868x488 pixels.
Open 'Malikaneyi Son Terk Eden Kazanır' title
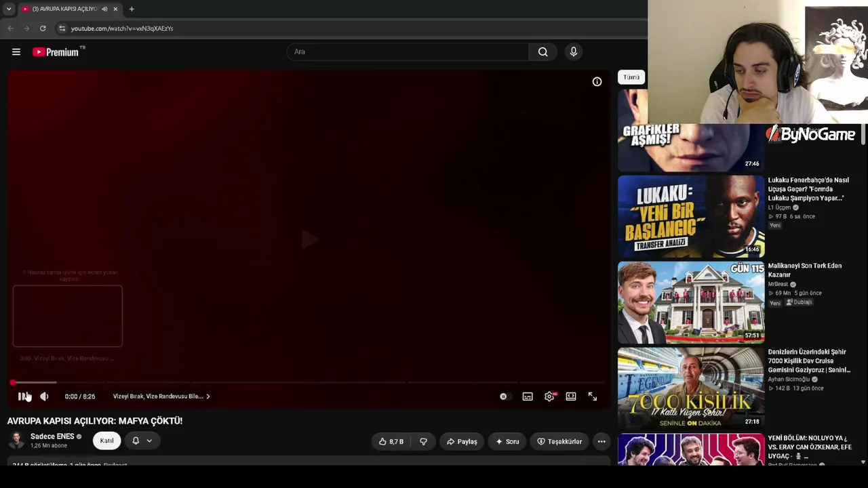tap(804, 270)
